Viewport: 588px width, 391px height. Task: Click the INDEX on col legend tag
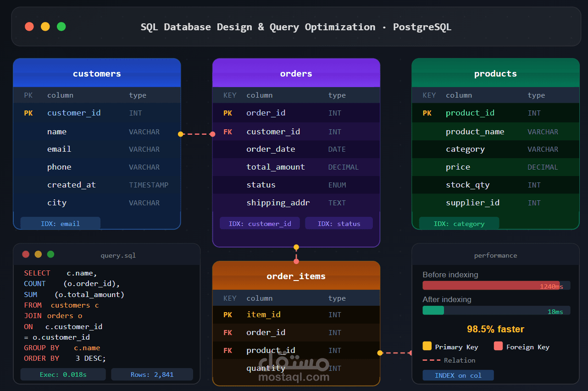tap(458, 375)
